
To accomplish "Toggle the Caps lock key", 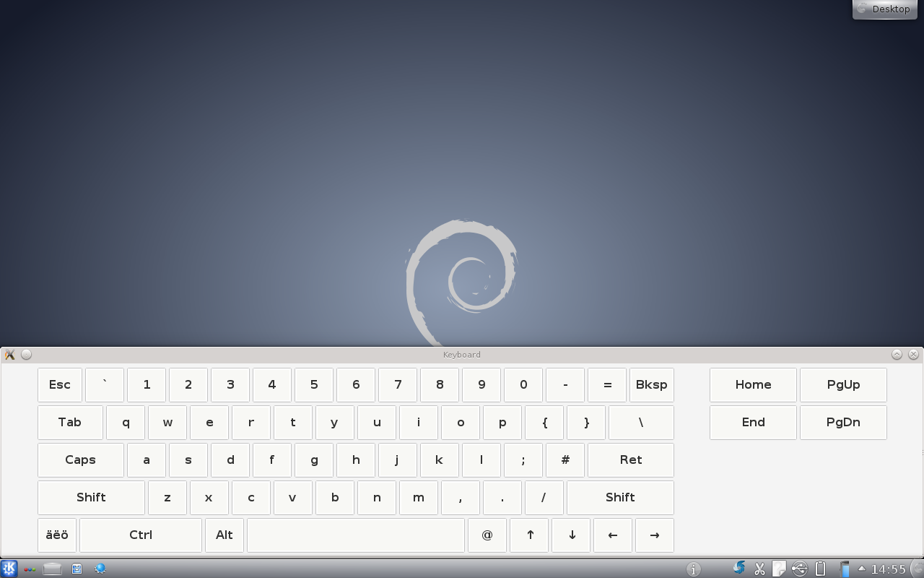I will click(x=80, y=460).
